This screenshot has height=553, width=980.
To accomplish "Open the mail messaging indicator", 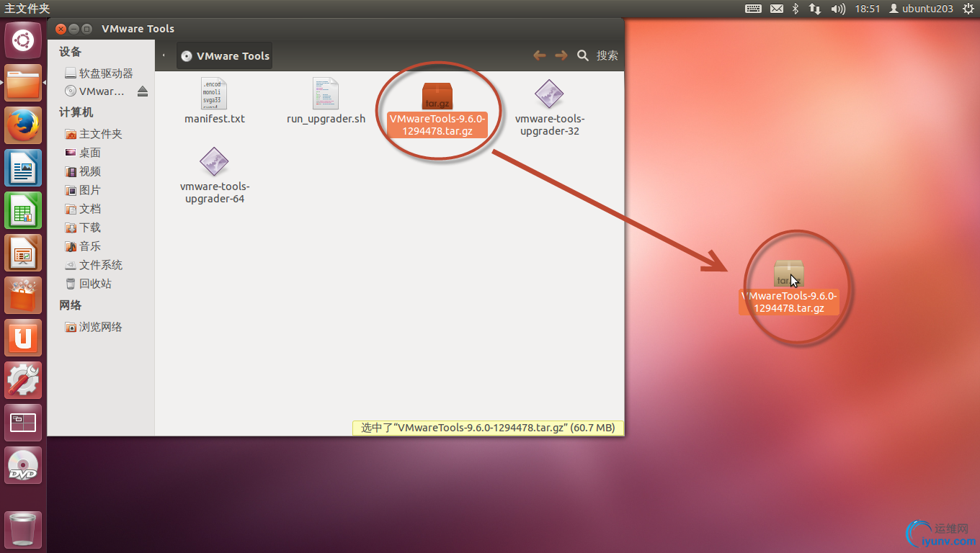I will (x=777, y=9).
